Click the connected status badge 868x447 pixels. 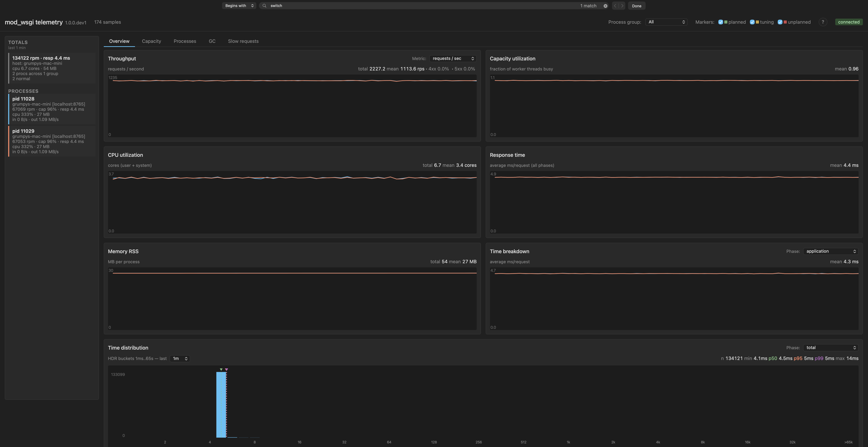848,22
